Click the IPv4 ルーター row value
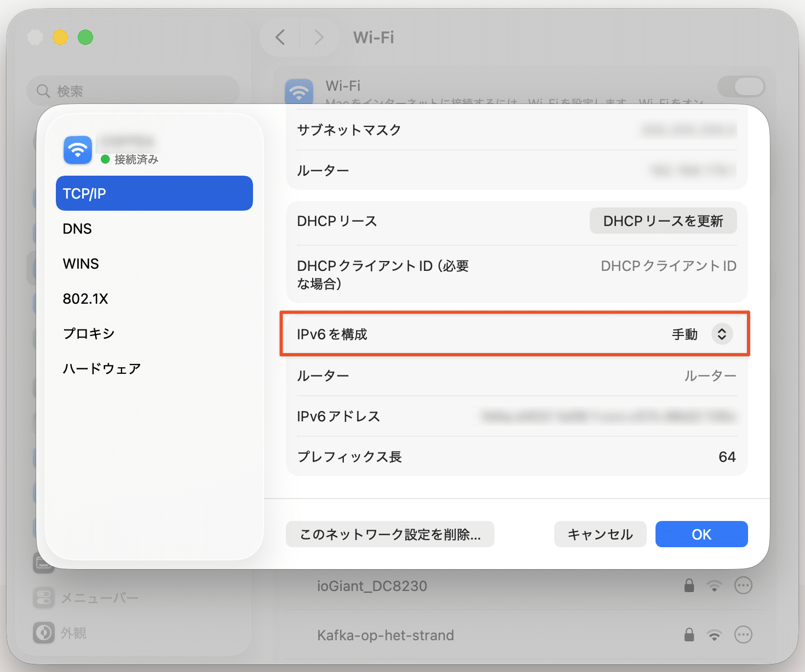The width and height of the screenshot is (805, 672). [x=693, y=171]
